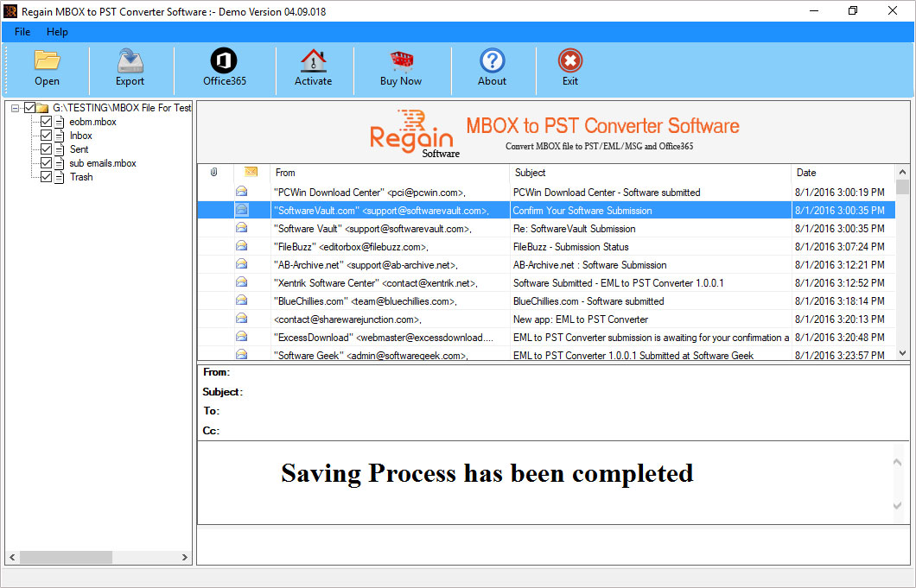Viewport: 916px width, 588px height.
Task: Click the envelope column header icon
Action: 251,172
